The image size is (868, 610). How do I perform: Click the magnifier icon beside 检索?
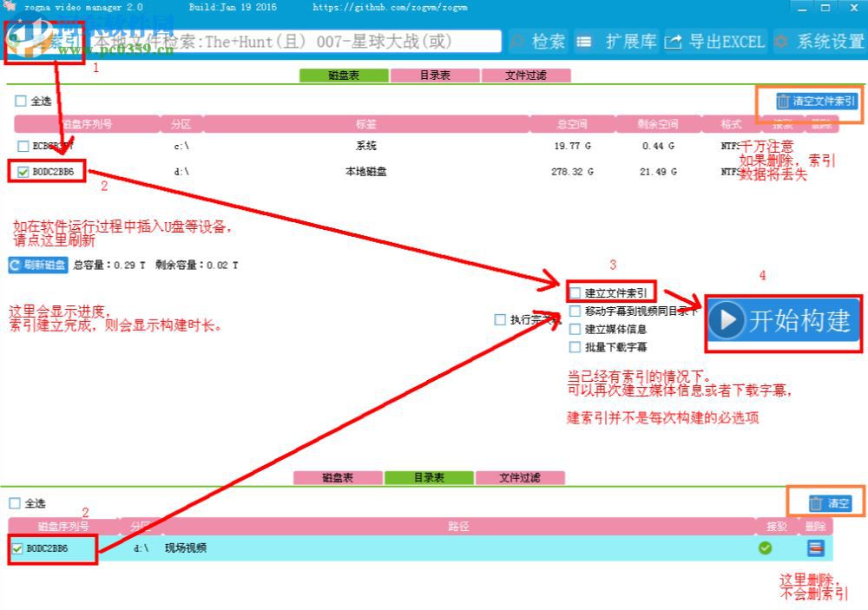(x=516, y=41)
